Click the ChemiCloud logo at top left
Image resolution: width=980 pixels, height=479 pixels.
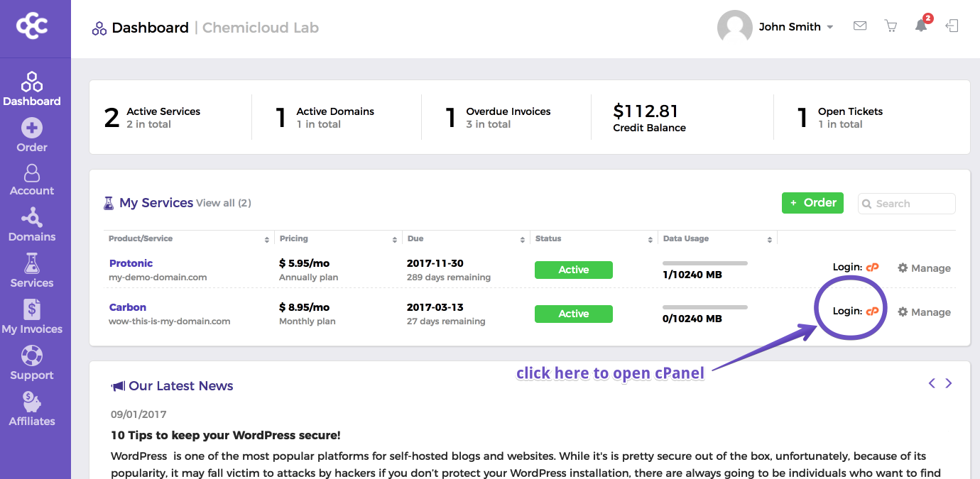click(32, 26)
